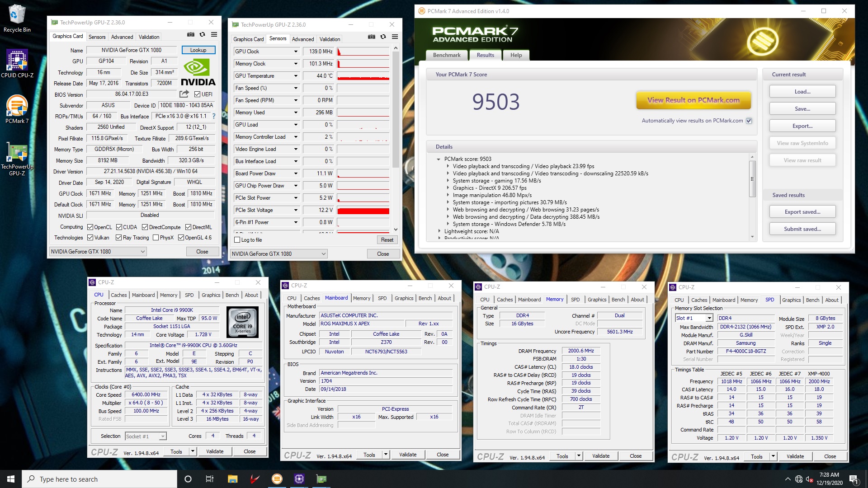
Task: Click the NVIDIA logo in GPU-Z
Action: click(x=198, y=73)
